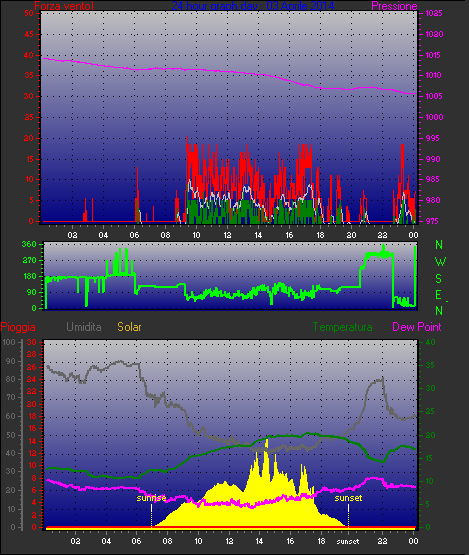469x555 pixels.
Task: Select the magenta 'Pressione' axis label
Action: (394, 6)
